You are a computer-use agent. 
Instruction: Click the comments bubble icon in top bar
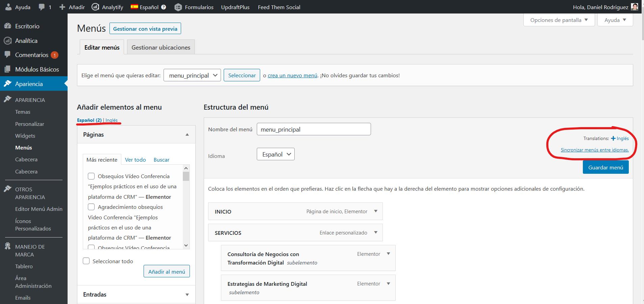click(42, 7)
